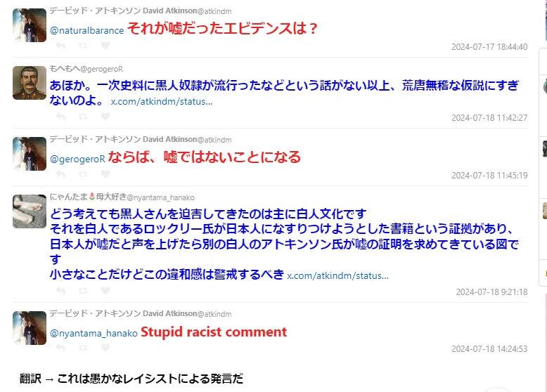Open x.com/atkindm/status link in gerogeroR tweet
The width and height of the screenshot is (547, 392).
click(x=162, y=101)
